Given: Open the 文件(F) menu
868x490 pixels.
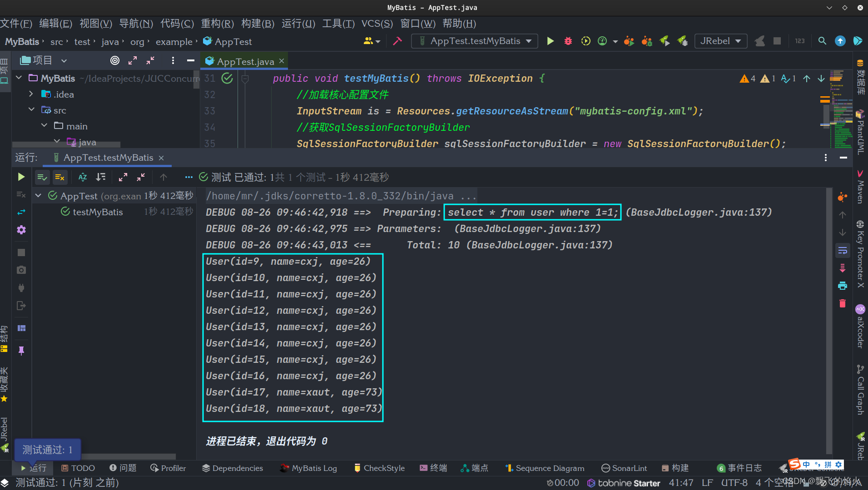Looking at the screenshot, I should pyautogui.click(x=16, y=24).
